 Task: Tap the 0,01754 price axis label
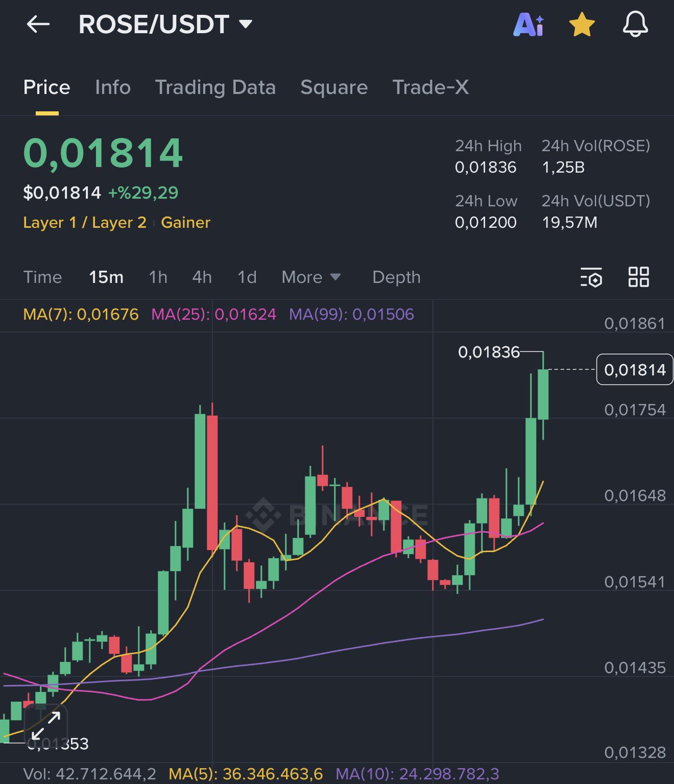[x=635, y=410]
